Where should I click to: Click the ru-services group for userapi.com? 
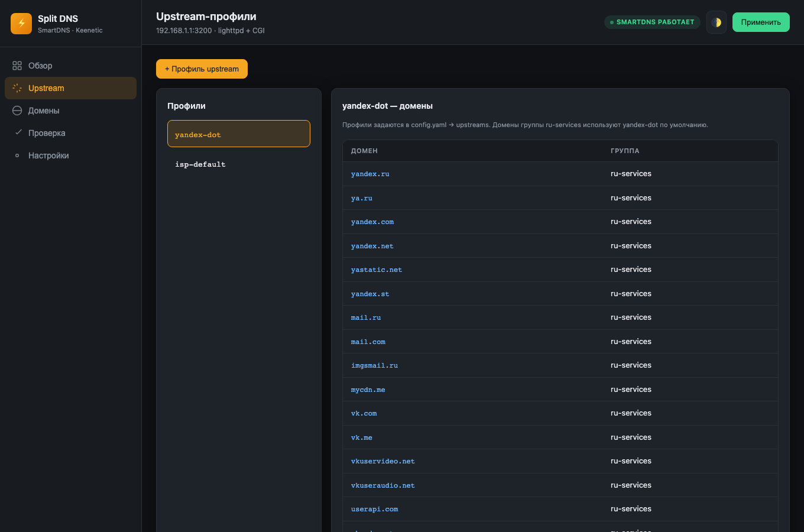point(631,509)
